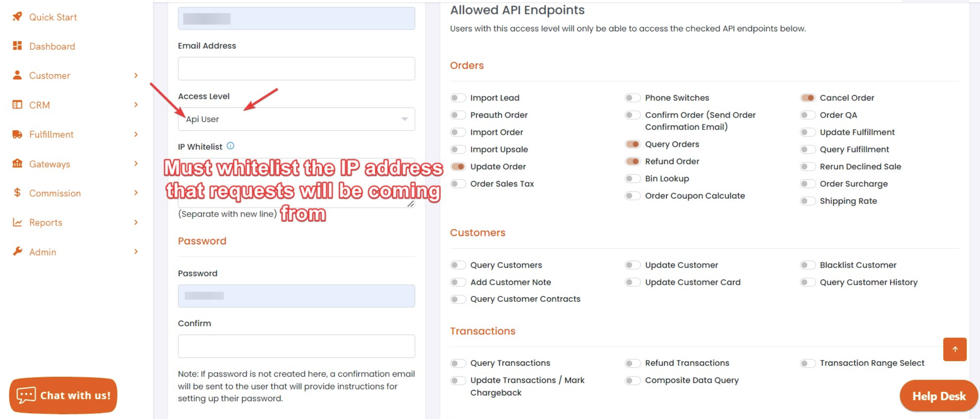
Task: Click the Confirm password field
Action: pos(296,346)
